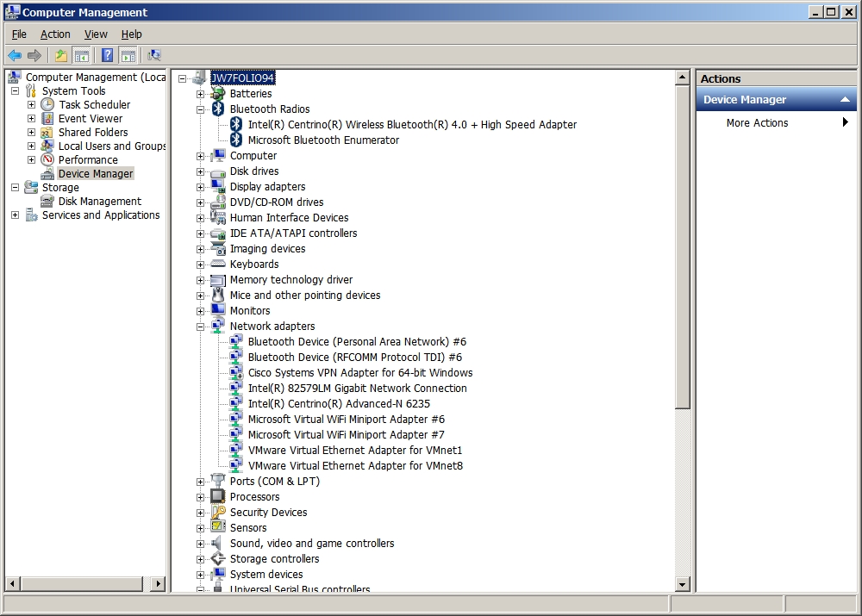Click the Back arrow toolbar icon
Screen dimensions: 862x616
click(15, 55)
